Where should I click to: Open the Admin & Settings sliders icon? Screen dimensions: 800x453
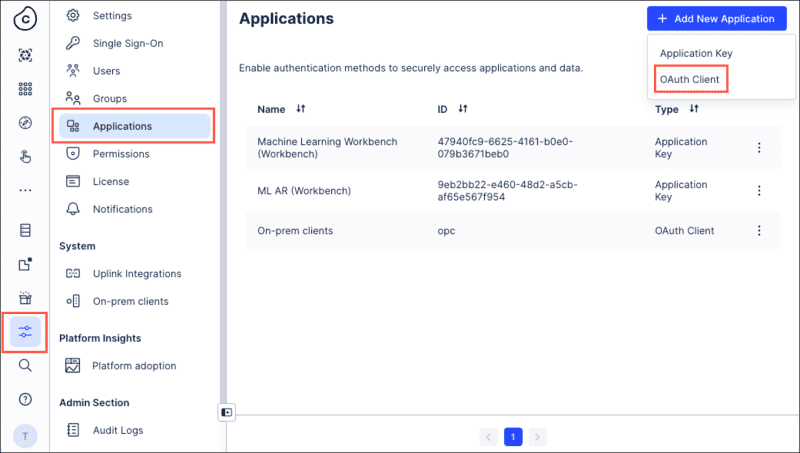click(x=25, y=331)
